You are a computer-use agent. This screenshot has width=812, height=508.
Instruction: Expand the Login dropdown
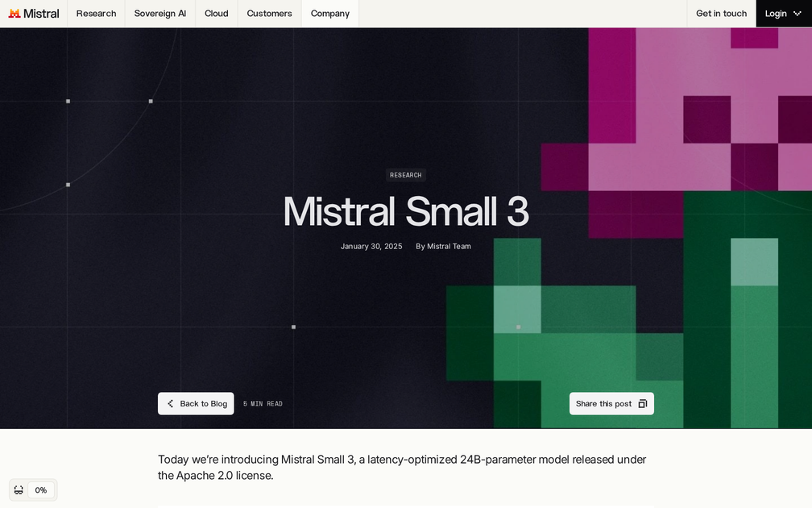point(784,14)
